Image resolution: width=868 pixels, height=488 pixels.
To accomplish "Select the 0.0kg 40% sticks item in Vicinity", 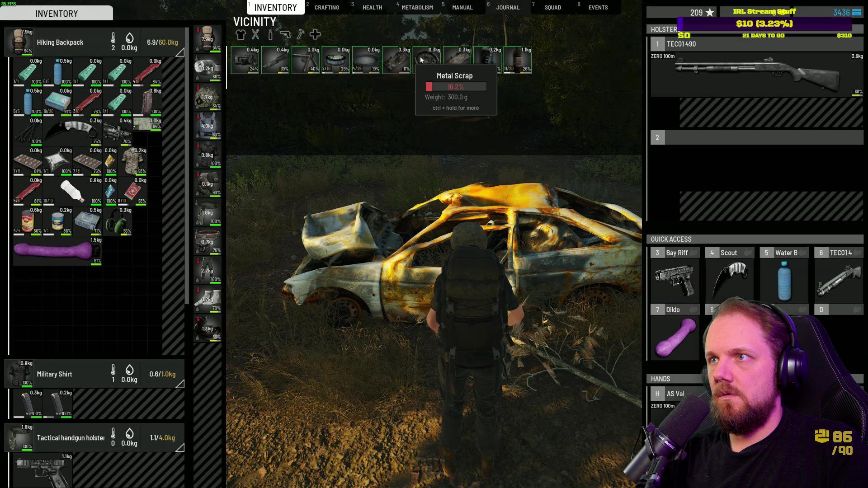I will (x=306, y=60).
